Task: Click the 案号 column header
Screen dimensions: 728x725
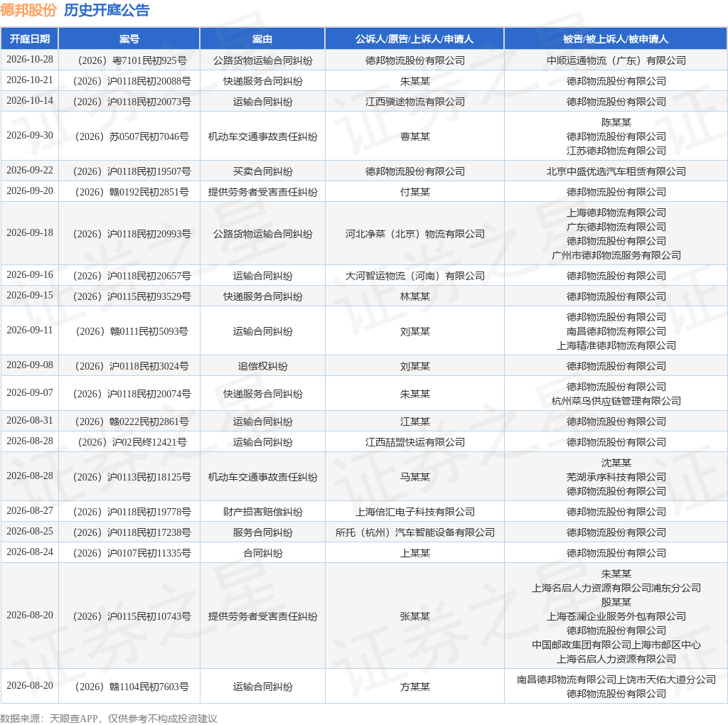Action: point(129,39)
